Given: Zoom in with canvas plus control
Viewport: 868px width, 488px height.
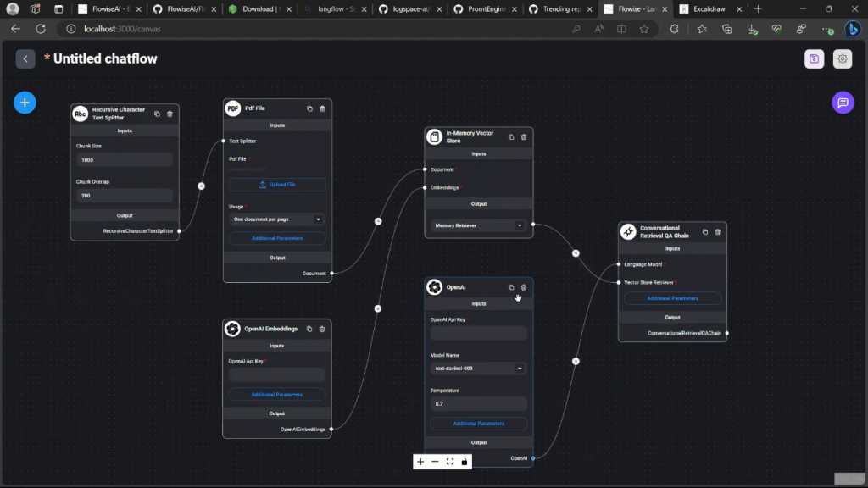Looking at the screenshot, I should 420,462.
